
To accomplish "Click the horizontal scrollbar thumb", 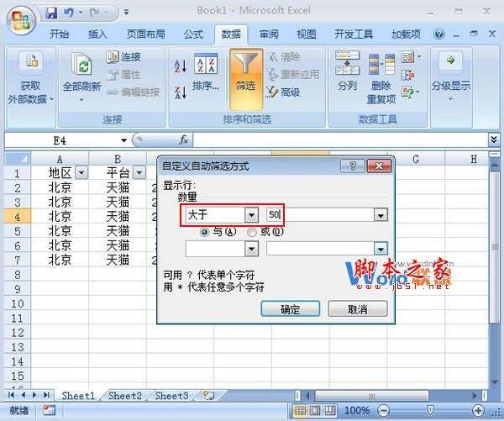I will (371, 396).
